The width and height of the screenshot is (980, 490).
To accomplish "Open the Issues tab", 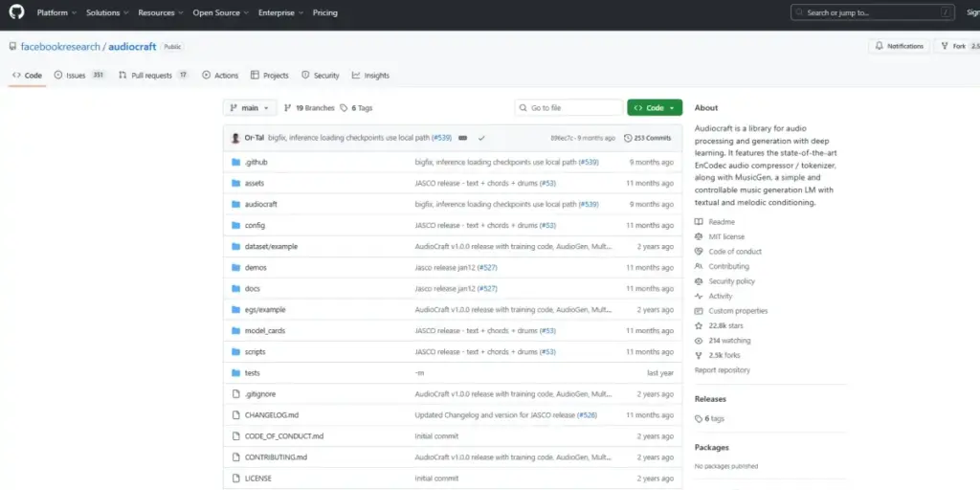I will click(79, 75).
